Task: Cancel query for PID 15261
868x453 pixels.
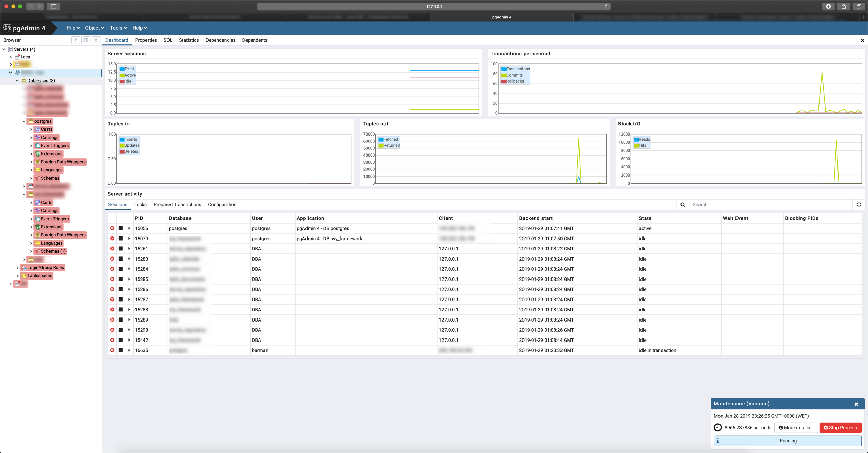Action: [121, 249]
